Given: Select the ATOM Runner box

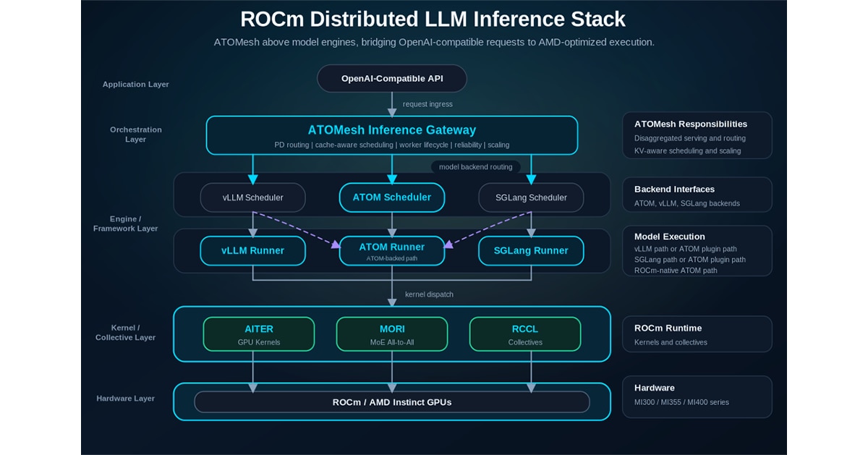Looking at the screenshot, I should coord(392,250).
